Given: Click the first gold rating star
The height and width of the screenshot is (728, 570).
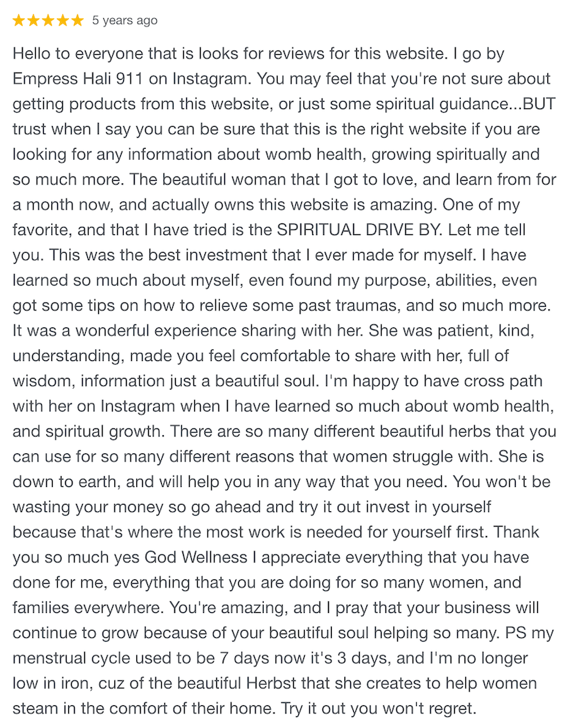Looking at the screenshot, I should click(x=19, y=21).
